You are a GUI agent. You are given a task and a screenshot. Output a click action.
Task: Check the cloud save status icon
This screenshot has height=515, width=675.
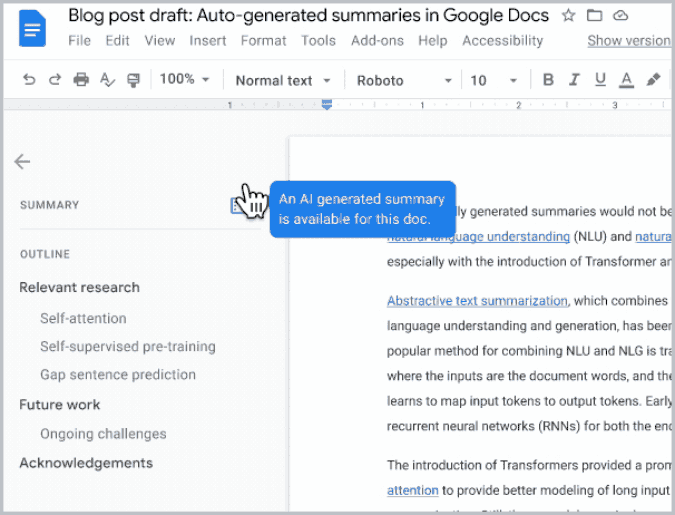coord(620,16)
